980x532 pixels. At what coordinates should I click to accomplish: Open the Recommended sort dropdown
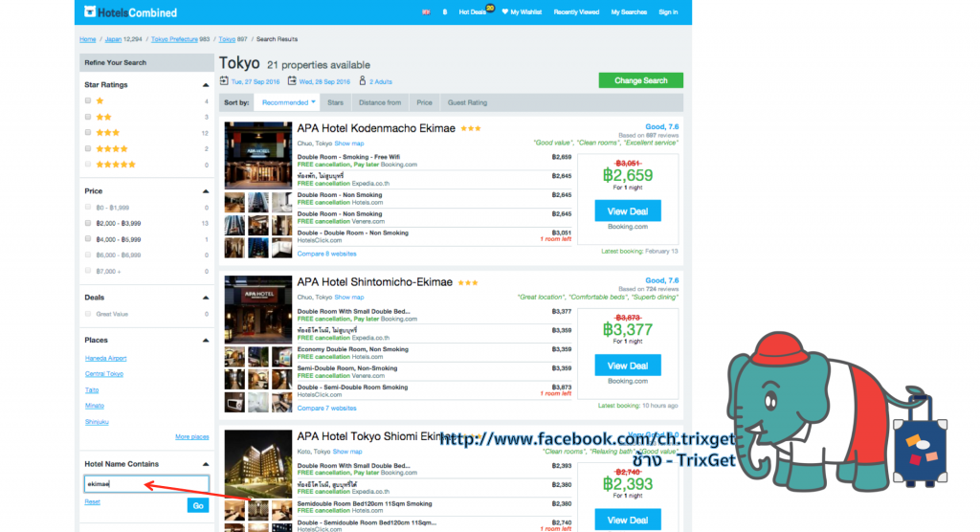point(288,102)
